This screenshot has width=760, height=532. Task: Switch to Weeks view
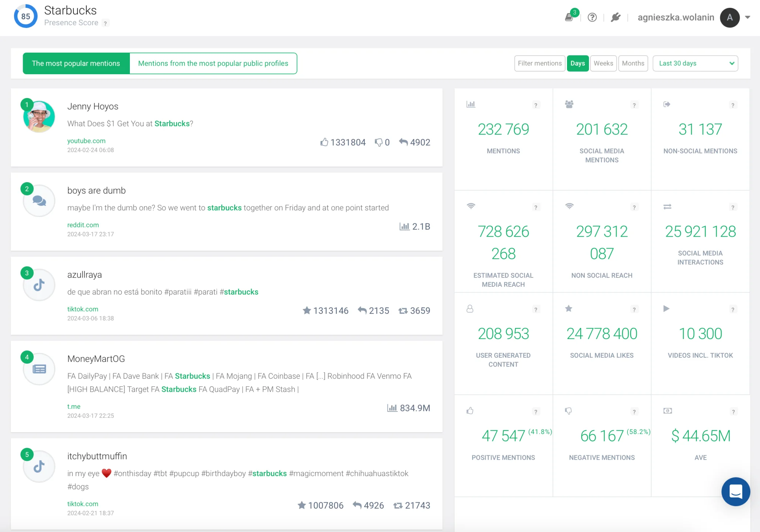coord(603,63)
